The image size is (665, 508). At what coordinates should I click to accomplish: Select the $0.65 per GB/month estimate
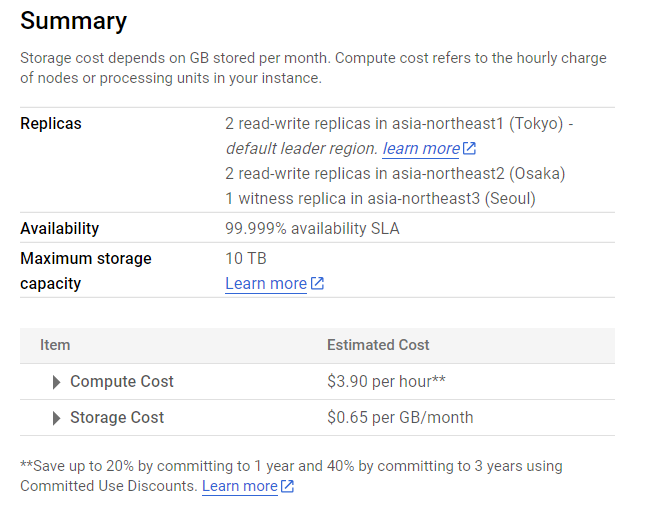400,418
